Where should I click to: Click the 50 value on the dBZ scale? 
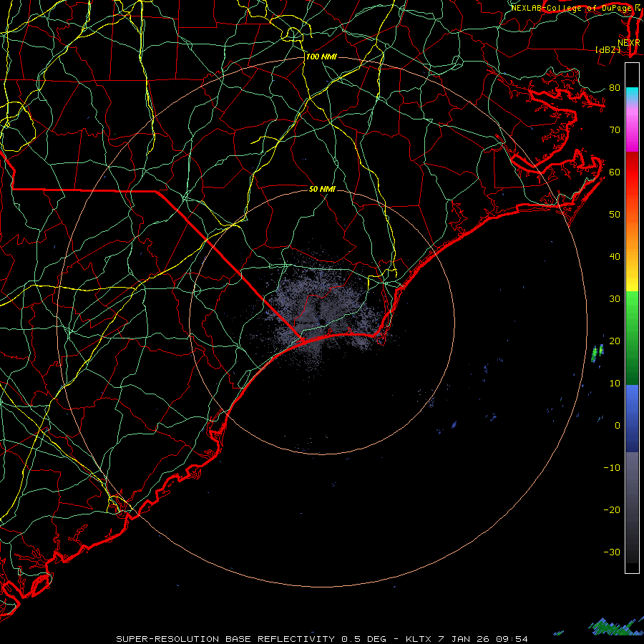click(x=615, y=215)
